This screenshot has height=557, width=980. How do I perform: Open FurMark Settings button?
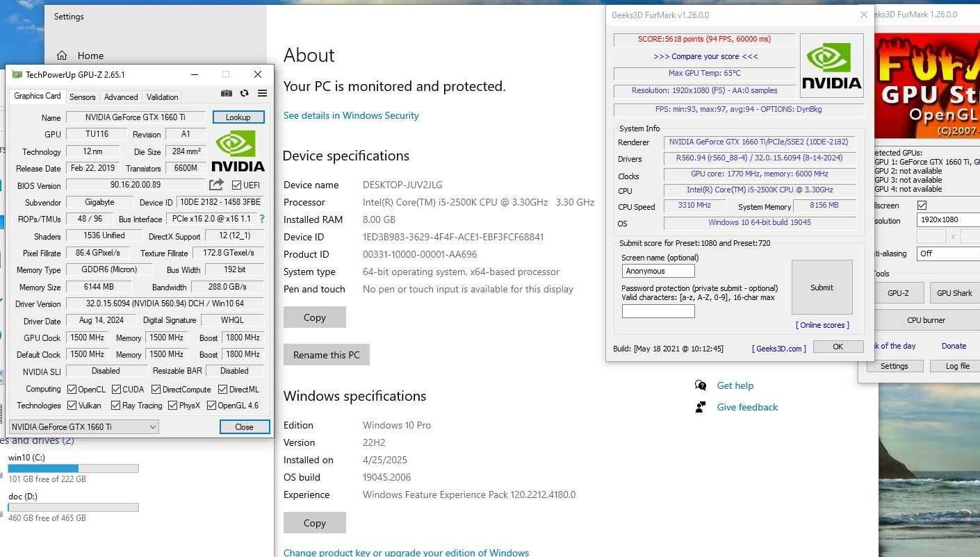pyautogui.click(x=894, y=366)
